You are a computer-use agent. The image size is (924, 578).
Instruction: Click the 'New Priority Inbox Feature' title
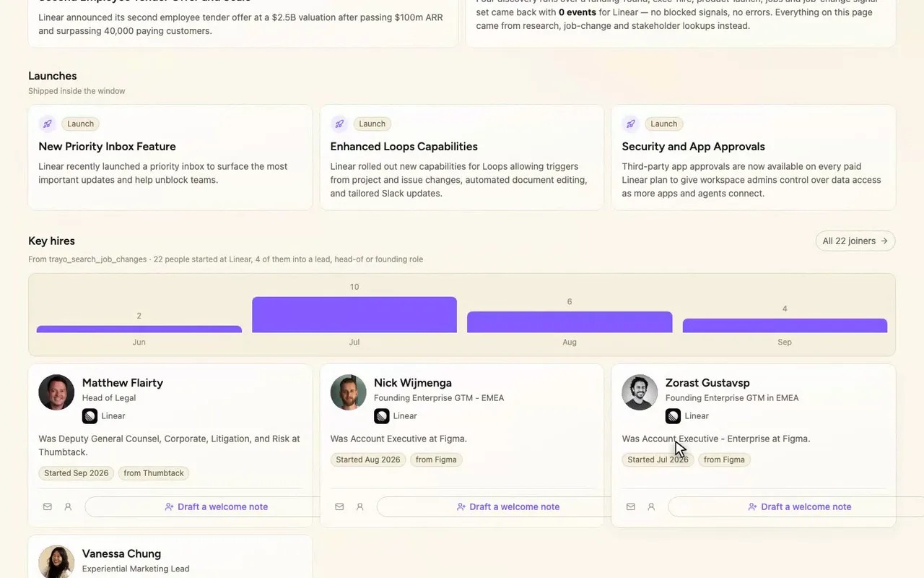pos(107,147)
